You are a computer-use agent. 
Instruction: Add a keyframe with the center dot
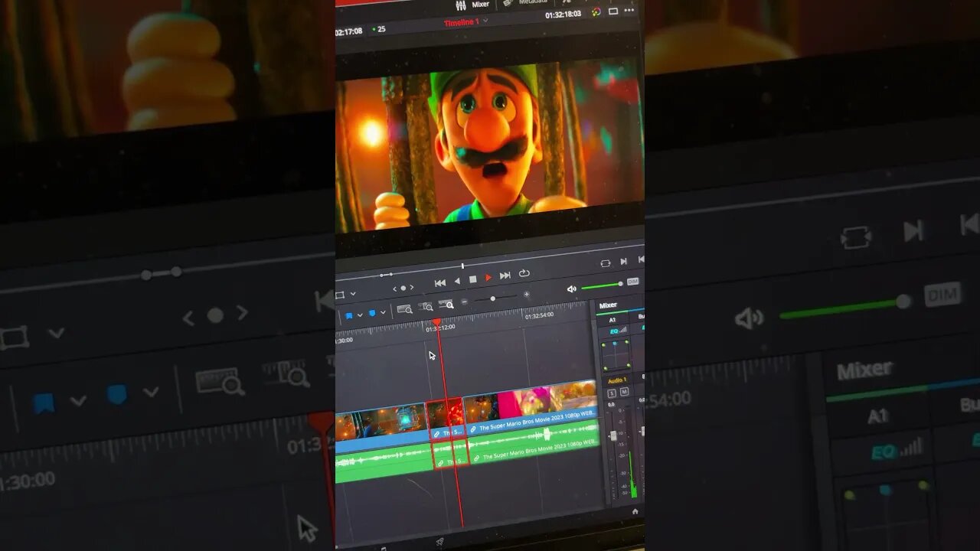click(x=403, y=288)
